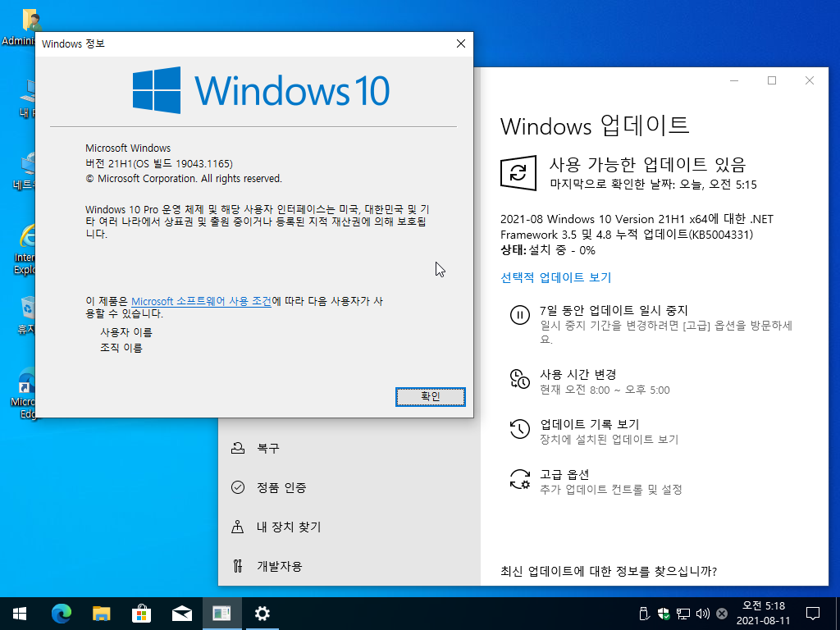Click the 사용 시간 변경 clock icon
Image resolution: width=840 pixels, height=630 pixels.
click(x=519, y=379)
